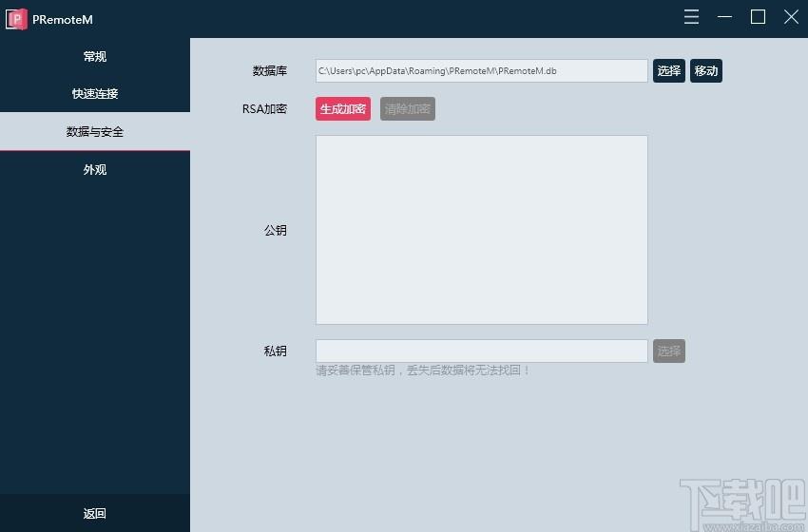Minimize the PRemoteM window
808x532 pixels.
click(x=724, y=17)
